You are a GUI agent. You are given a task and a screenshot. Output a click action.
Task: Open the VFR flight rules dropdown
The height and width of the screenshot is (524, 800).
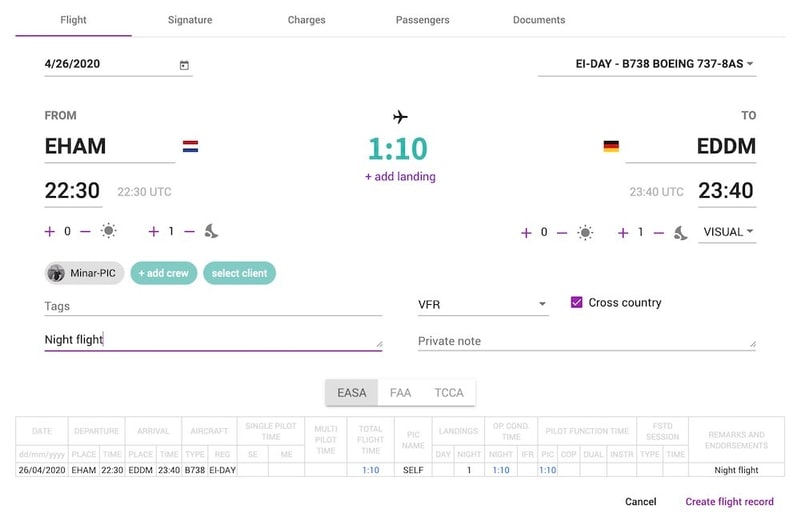tap(483, 303)
